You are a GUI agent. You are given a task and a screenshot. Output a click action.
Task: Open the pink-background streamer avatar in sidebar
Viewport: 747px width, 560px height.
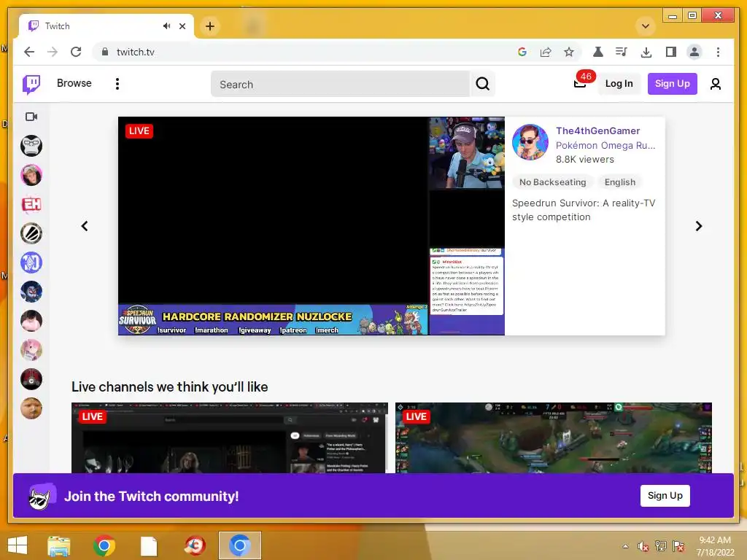(31, 175)
